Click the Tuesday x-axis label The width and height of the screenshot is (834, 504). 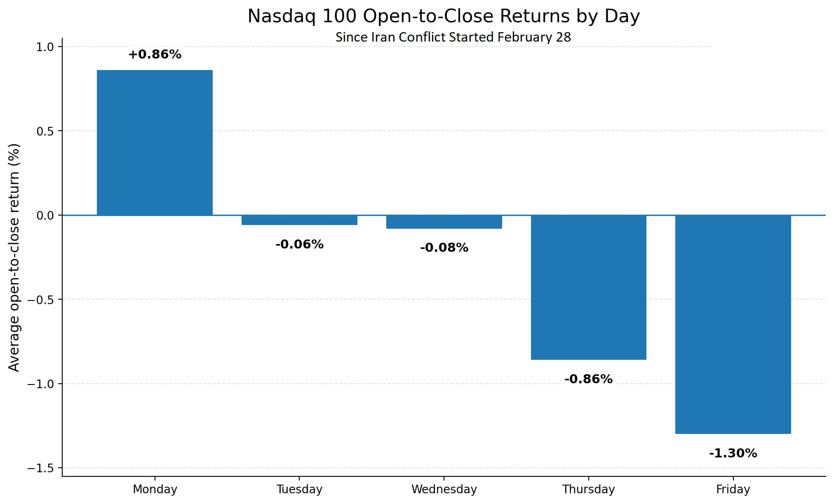coord(299,489)
